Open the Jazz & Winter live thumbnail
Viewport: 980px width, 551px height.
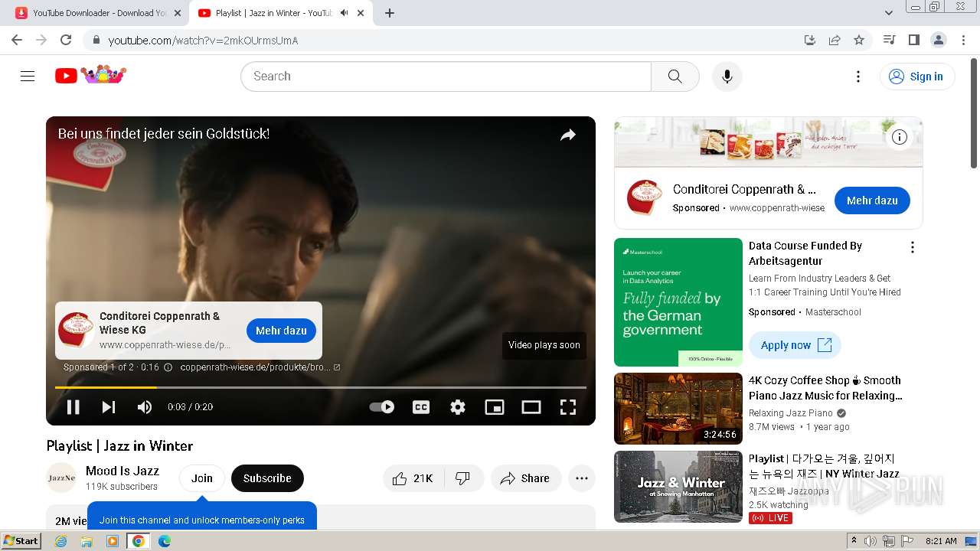[678, 487]
